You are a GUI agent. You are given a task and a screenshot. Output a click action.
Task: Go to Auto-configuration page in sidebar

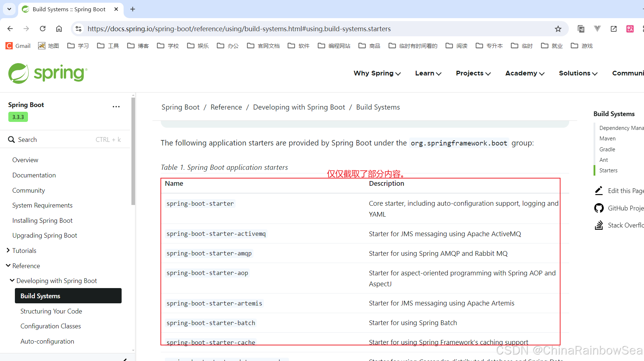click(x=47, y=341)
